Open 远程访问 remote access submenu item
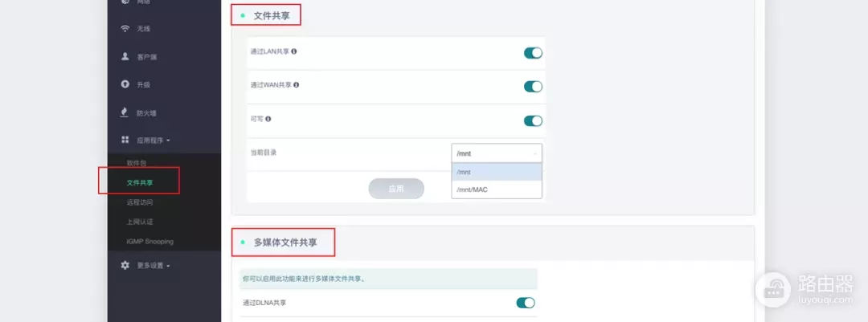The image size is (868, 322). click(x=140, y=202)
